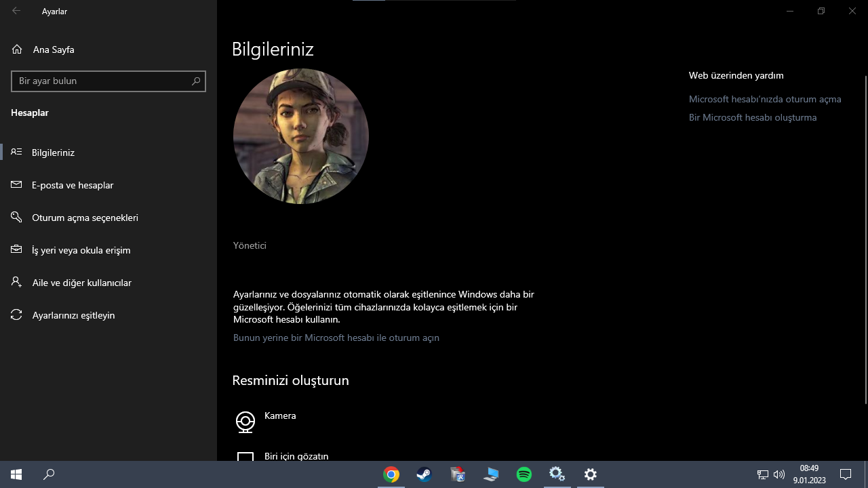Follow 'Bunun yerine bir Microsoft hesabı ile oturum açın' link

[336, 338]
